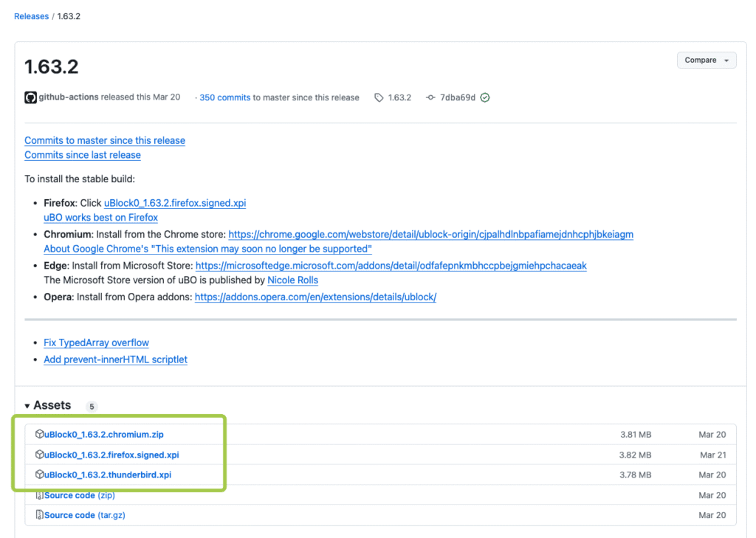Viewport: 756px width, 538px height.
Task: Click the 3.82 MB size value
Action: click(636, 455)
